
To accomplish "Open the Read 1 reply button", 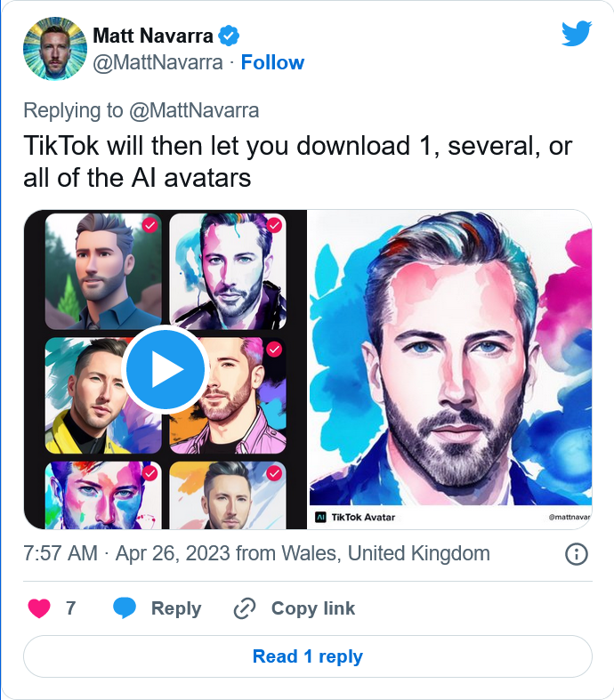I will pyautogui.click(x=308, y=656).
